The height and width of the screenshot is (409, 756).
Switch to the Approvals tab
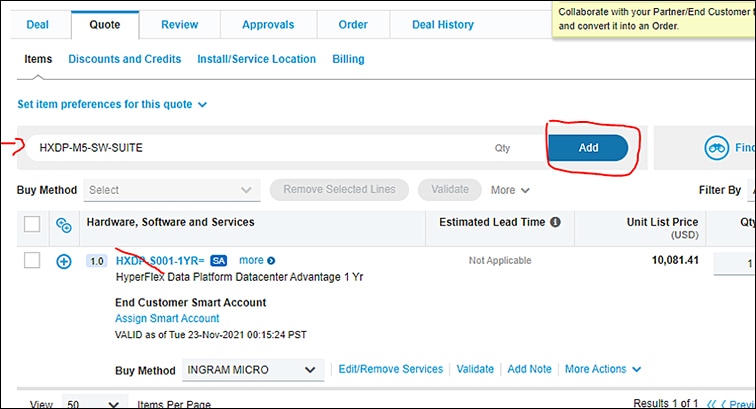click(x=268, y=24)
